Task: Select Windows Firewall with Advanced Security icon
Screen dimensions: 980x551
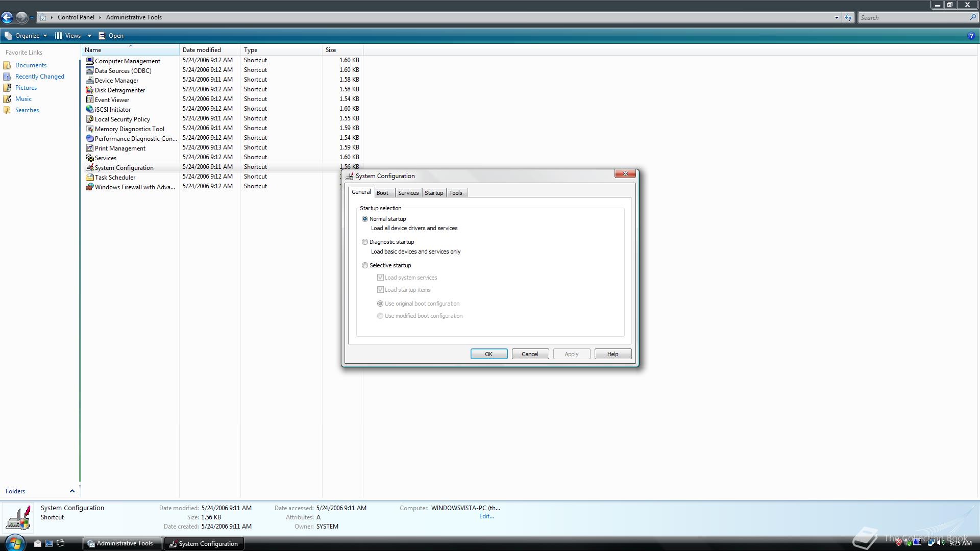Action: tap(90, 187)
